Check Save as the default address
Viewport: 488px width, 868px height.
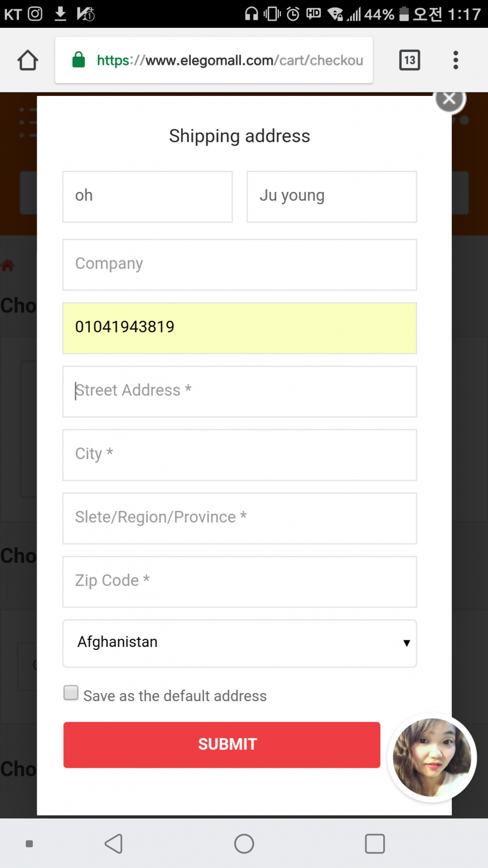(x=71, y=693)
